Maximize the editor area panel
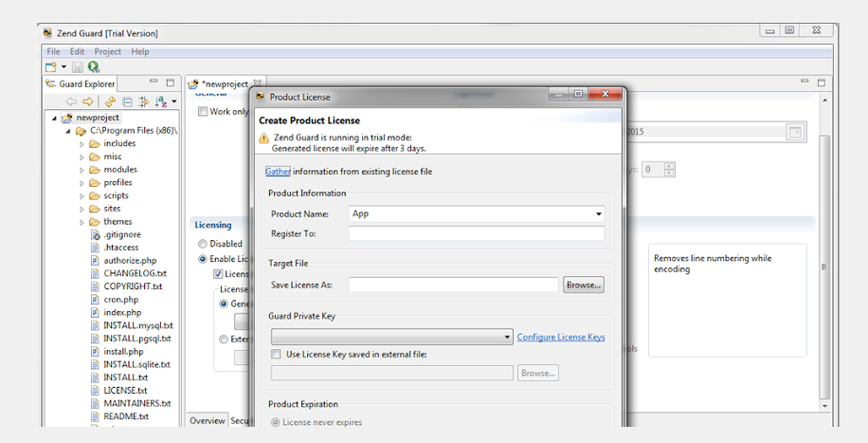 (x=822, y=83)
